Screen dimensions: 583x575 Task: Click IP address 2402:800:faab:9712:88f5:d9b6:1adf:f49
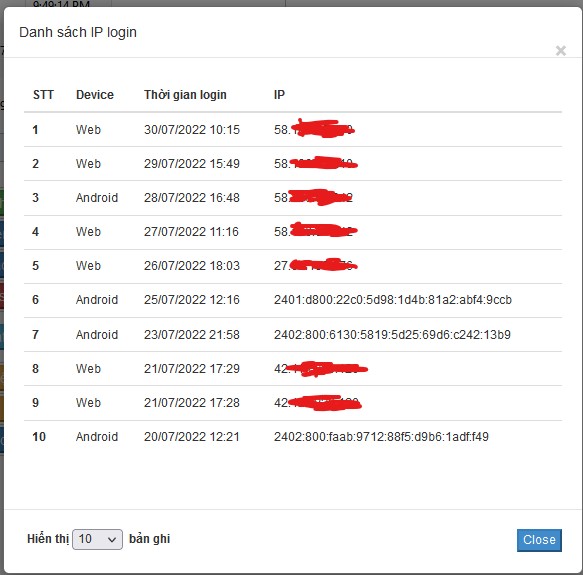(x=381, y=437)
